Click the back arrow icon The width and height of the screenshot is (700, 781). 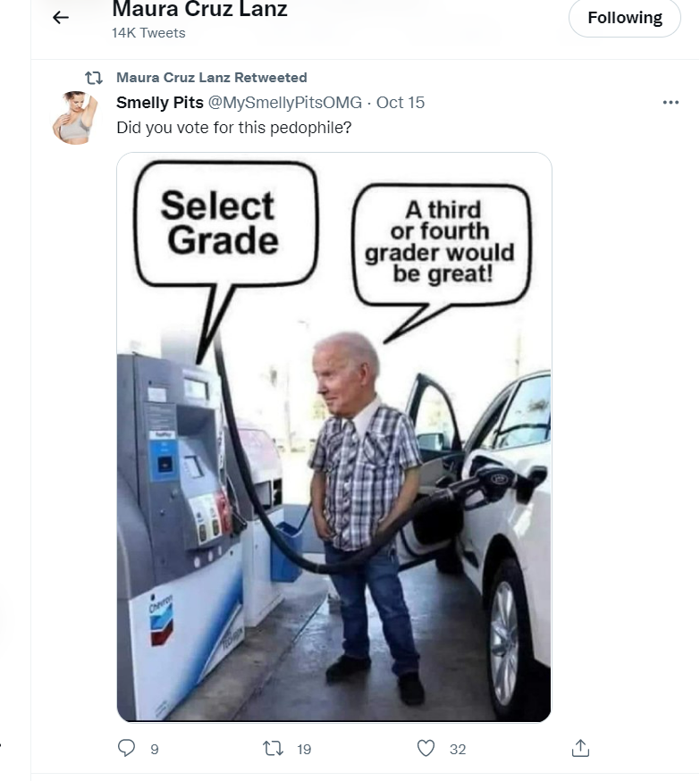point(60,18)
